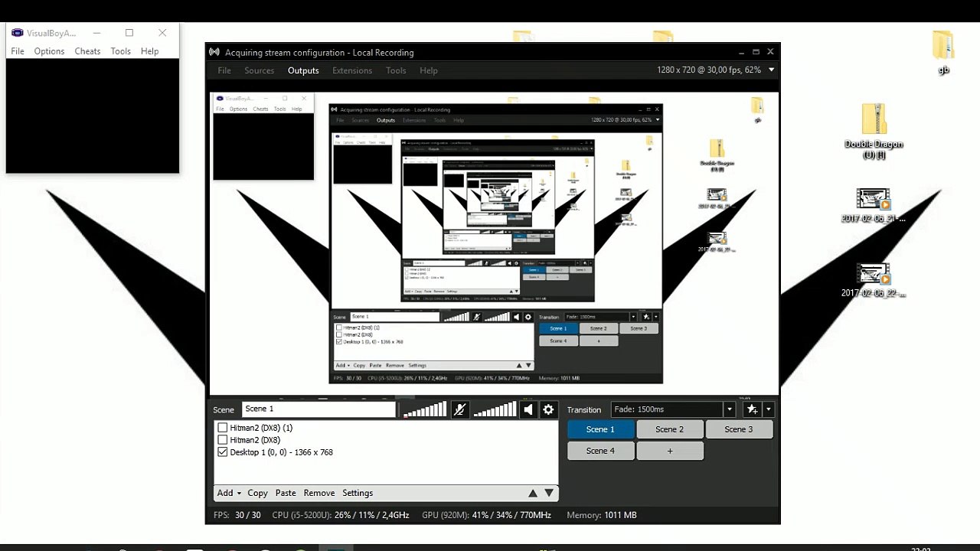Click the FPS 30 / 30 status readout

pyautogui.click(x=237, y=515)
